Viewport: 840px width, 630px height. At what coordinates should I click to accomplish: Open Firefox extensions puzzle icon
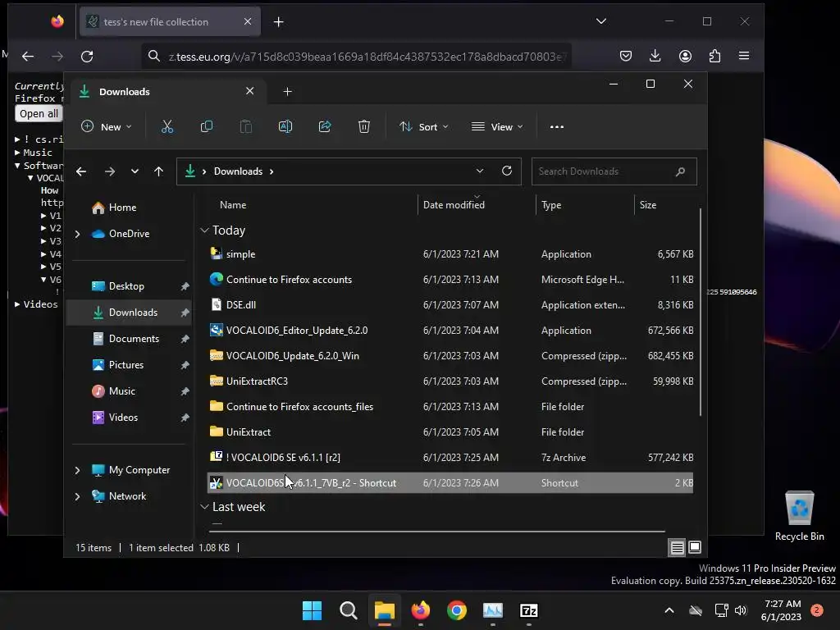click(x=714, y=56)
